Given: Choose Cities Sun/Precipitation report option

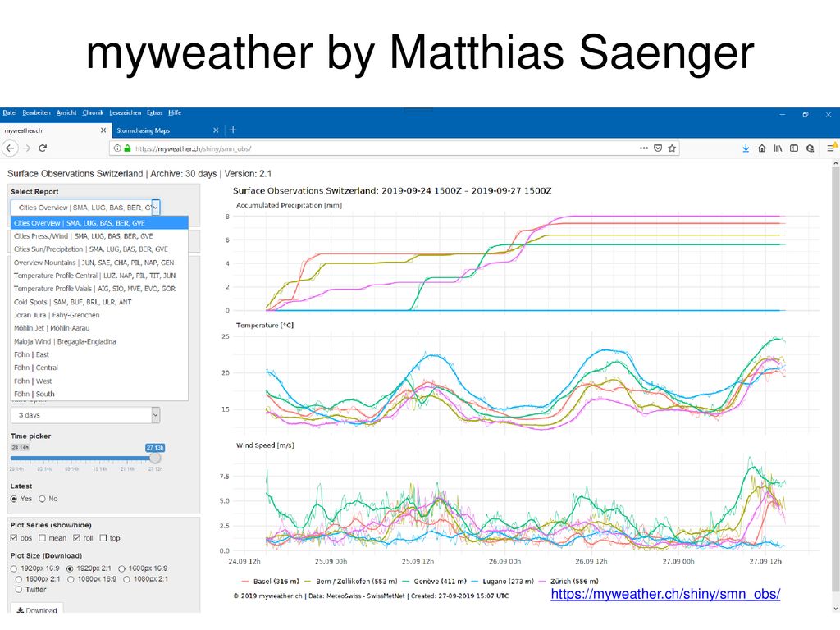Looking at the screenshot, I should [99, 249].
